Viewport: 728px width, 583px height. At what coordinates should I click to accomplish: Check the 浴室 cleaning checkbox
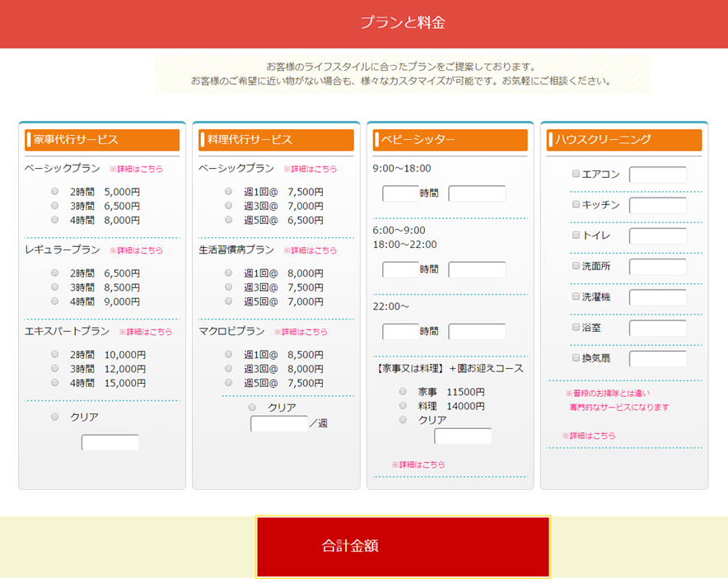pos(576,327)
